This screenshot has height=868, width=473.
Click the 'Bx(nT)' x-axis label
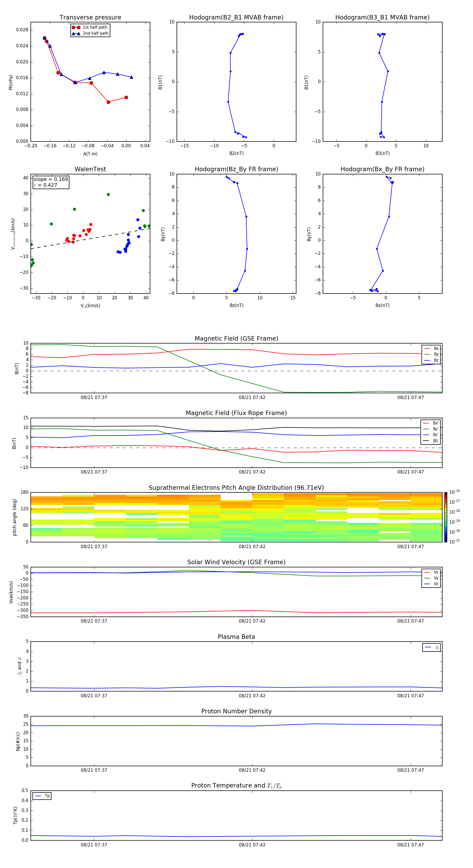tap(382, 305)
